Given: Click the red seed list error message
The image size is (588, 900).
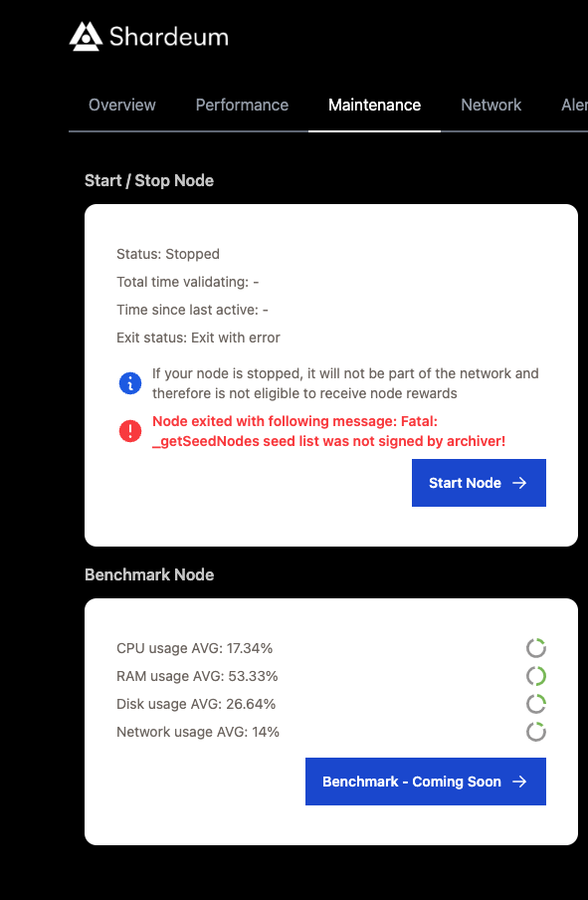Looking at the screenshot, I should click(x=298, y=430).
